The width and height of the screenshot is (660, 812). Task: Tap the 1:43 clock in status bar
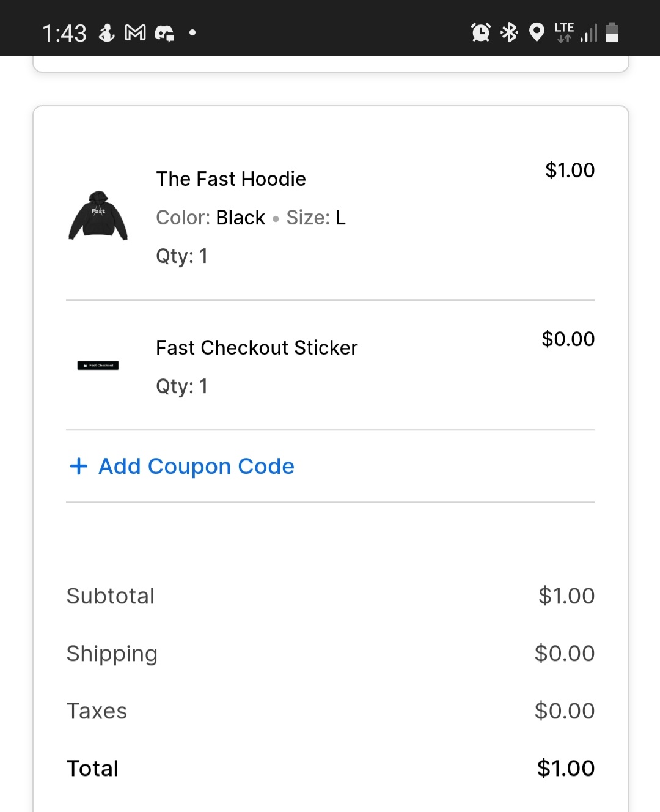coord(64,33)
